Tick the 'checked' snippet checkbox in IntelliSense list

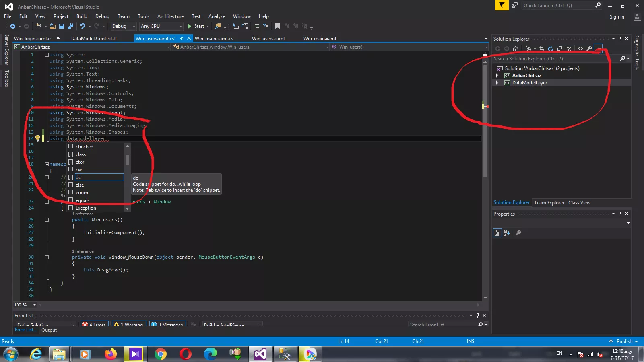(71, 147)
